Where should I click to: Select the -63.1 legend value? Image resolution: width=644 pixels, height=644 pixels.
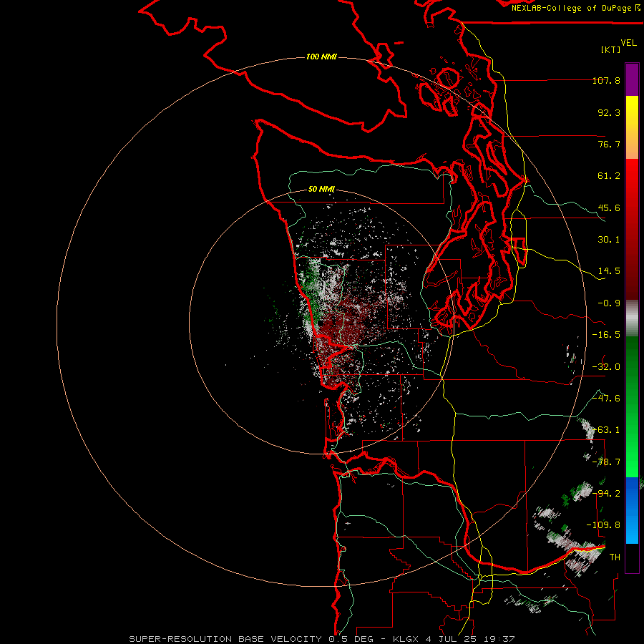[x=606, y=430]
